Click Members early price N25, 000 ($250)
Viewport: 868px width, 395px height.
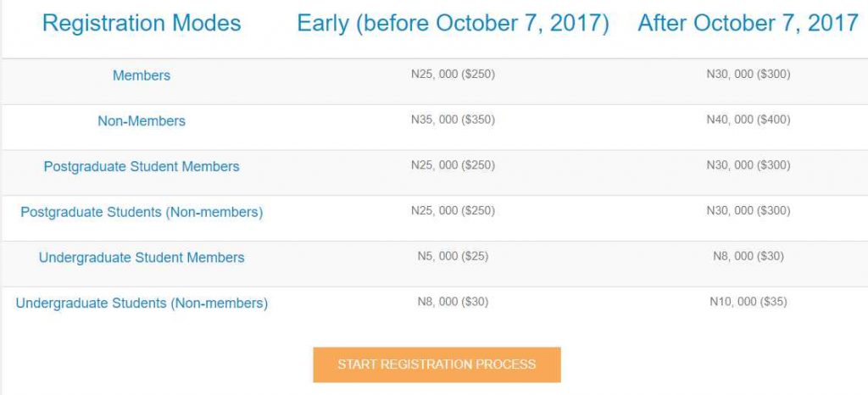(x=453, y=75)
